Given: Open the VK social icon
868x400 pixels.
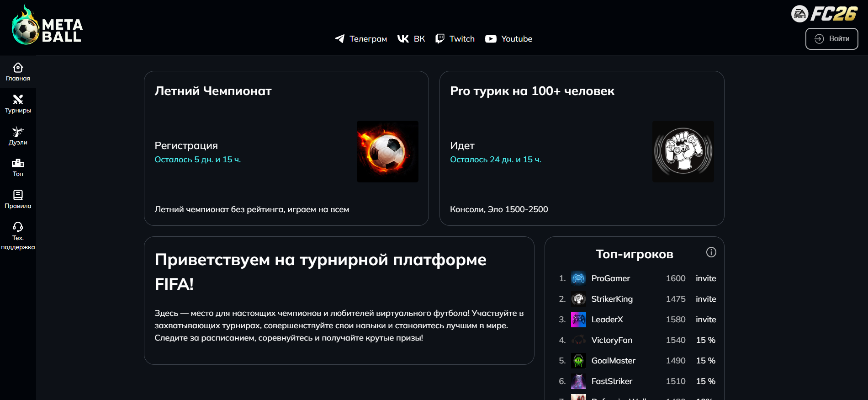Looking at the screenshot, I should pos(403,39).
